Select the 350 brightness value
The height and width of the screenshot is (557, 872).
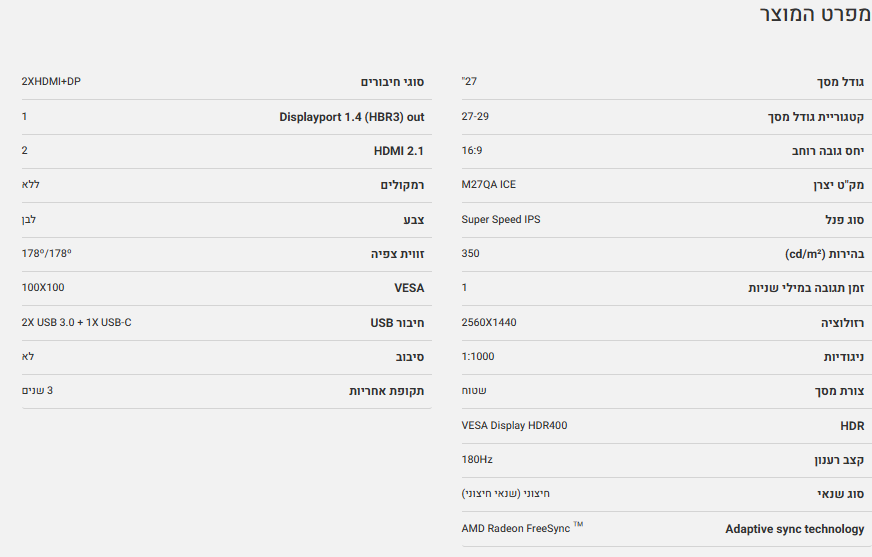click(470, 254)
